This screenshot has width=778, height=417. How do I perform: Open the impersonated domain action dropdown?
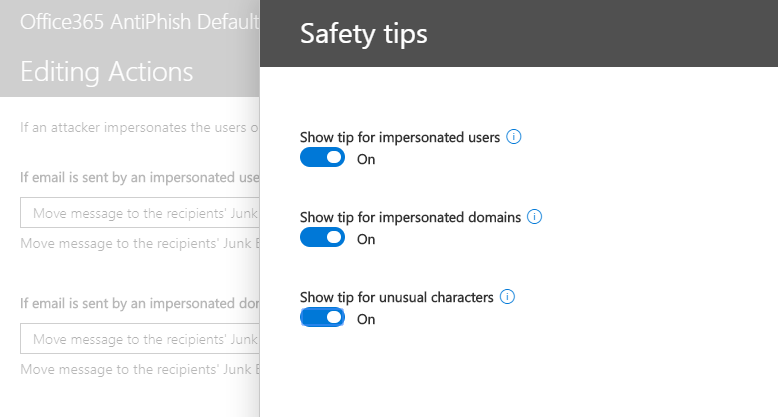tap(140, 339)
